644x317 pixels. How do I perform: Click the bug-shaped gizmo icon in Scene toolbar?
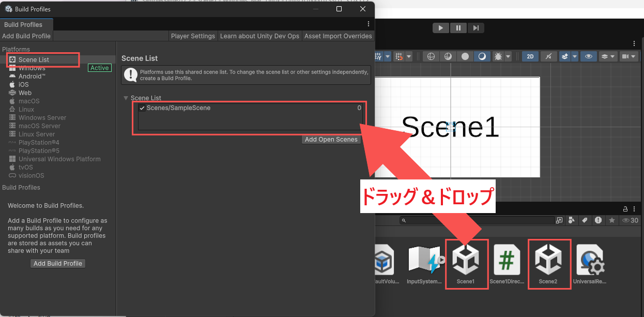click(x=498, y=56)
